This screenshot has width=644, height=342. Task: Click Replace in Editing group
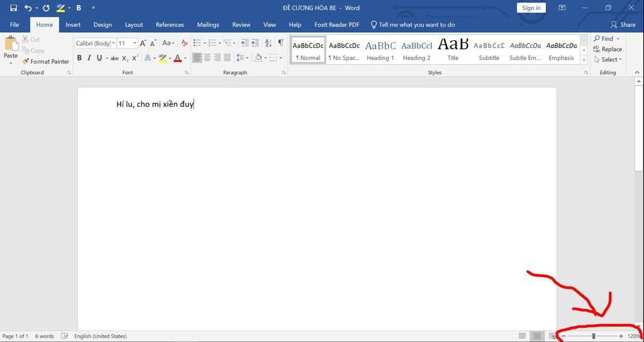click(x=608, y=49)
